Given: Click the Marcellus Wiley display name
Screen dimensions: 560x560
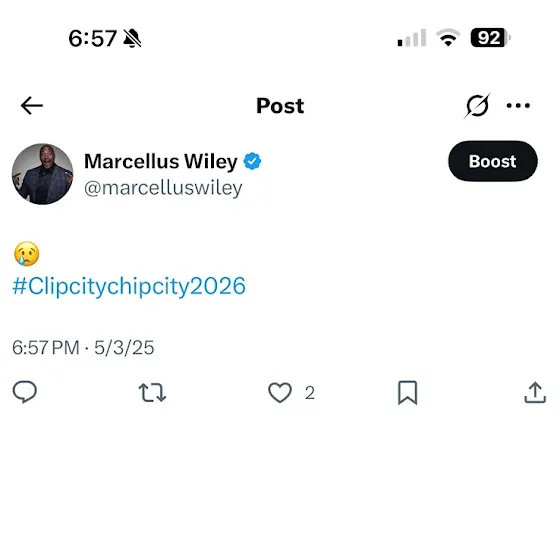Looking at the screenshot, I should coord(161,161).
